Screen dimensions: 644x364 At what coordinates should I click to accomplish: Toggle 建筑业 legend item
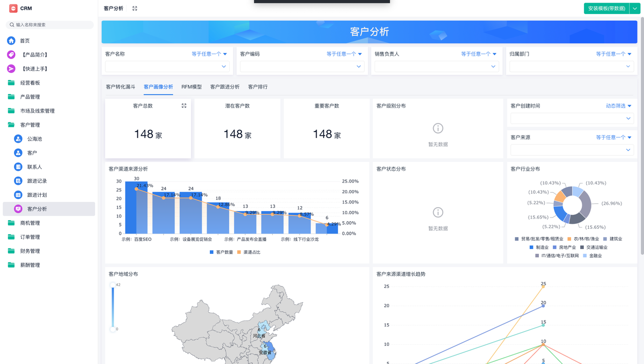pos(612,239)
